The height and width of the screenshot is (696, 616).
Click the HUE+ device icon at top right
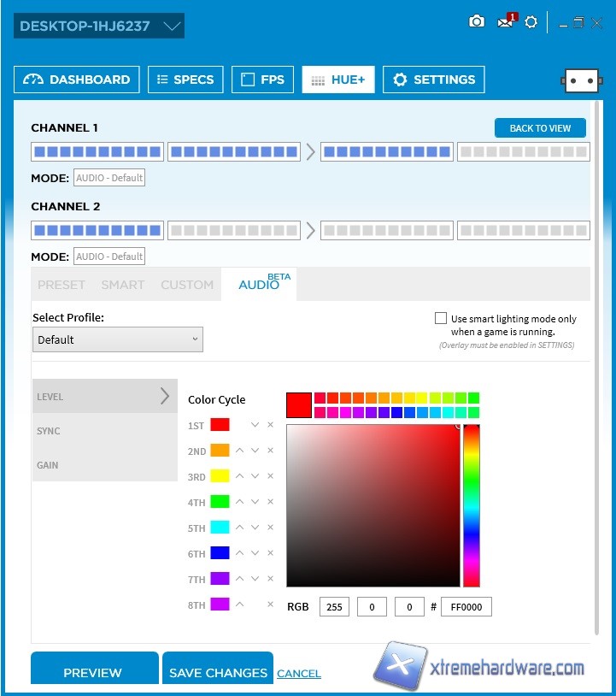pyautogui.click(x=581, y=80)
